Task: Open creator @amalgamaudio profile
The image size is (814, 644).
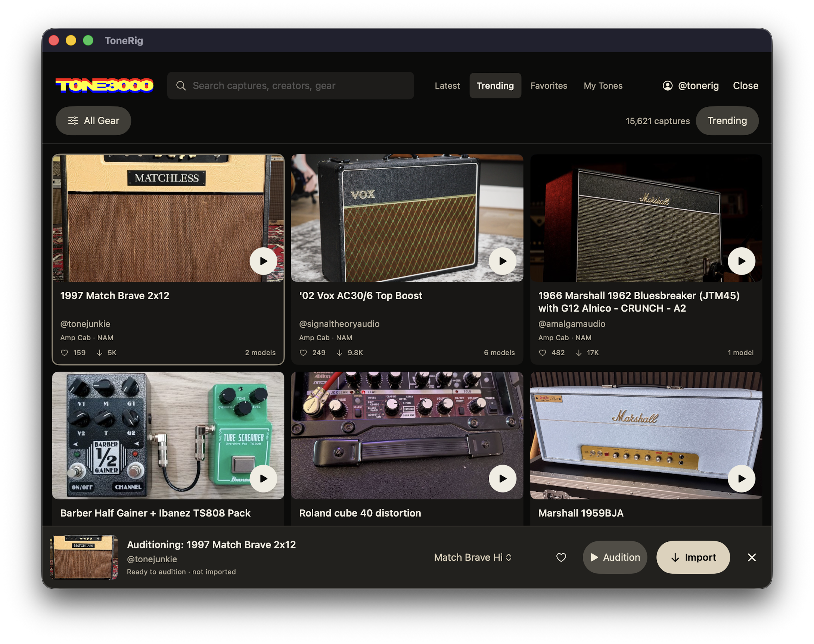Action: (571, 323)
